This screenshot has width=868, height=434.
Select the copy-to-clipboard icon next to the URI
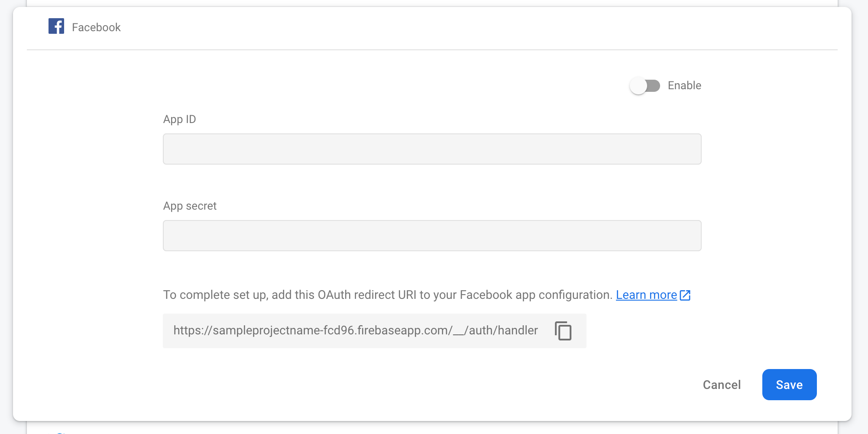point(563,331)
